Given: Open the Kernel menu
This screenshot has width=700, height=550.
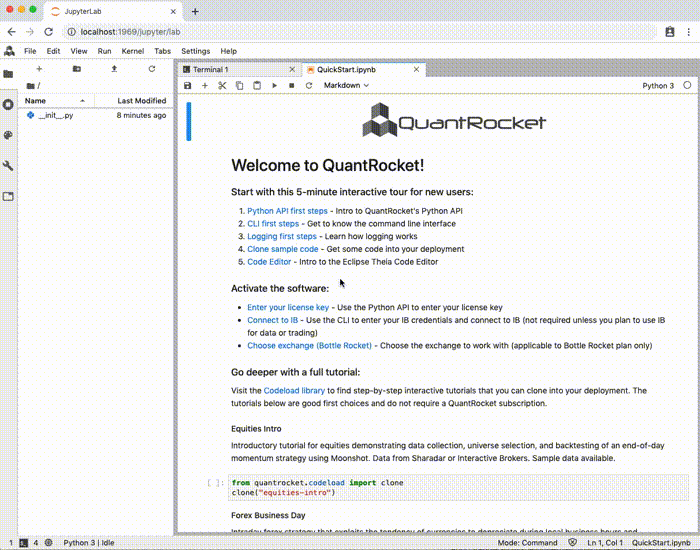Looking at the screenshot, I should point(133,51).
